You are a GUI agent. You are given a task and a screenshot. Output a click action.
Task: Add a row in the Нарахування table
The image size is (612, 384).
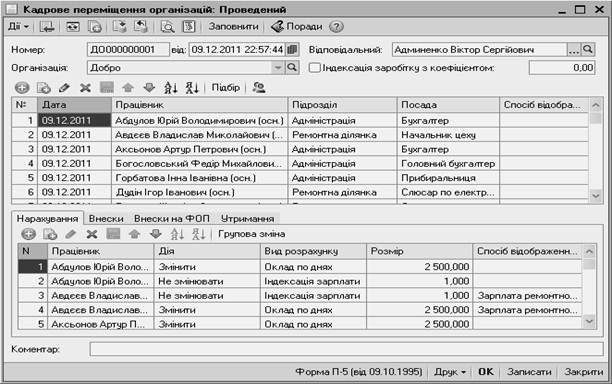tap(28, 234)
